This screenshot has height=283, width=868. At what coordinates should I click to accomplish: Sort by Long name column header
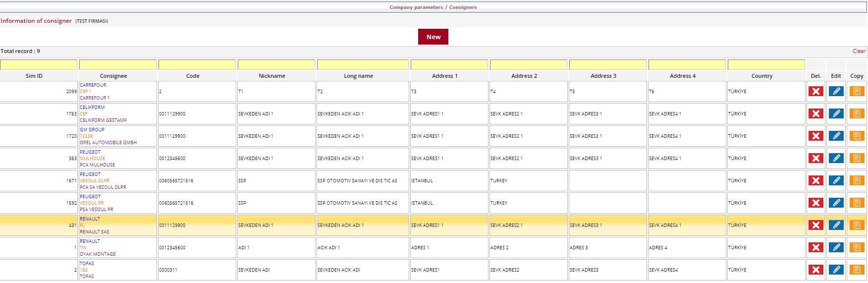(x=358, y=76)
